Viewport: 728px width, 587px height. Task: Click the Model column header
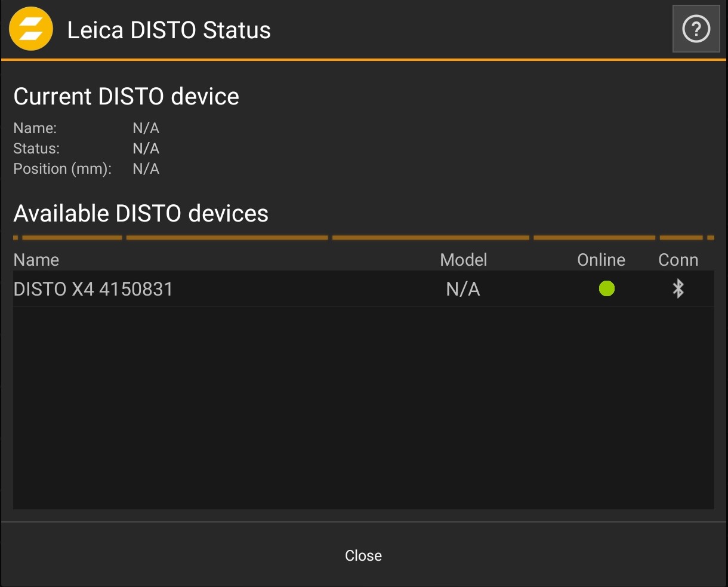(x=463, y=260)
